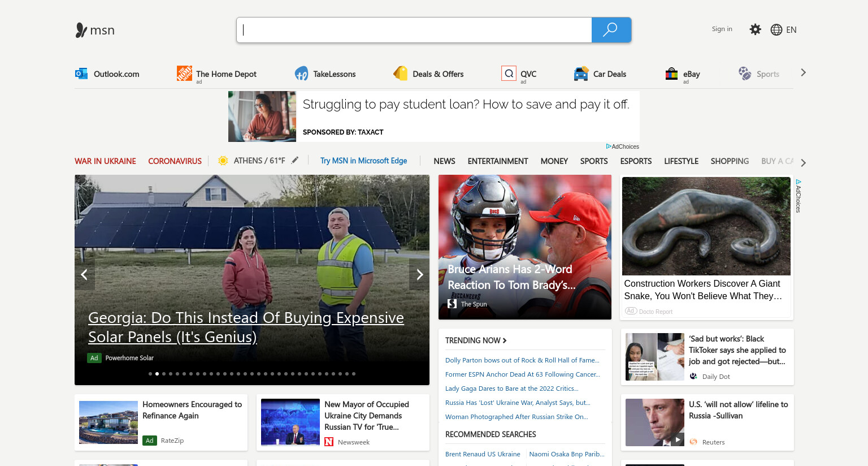Screen dimensions: 868x466
Task: Click the Sports icon
Action: tap(745, 74)
